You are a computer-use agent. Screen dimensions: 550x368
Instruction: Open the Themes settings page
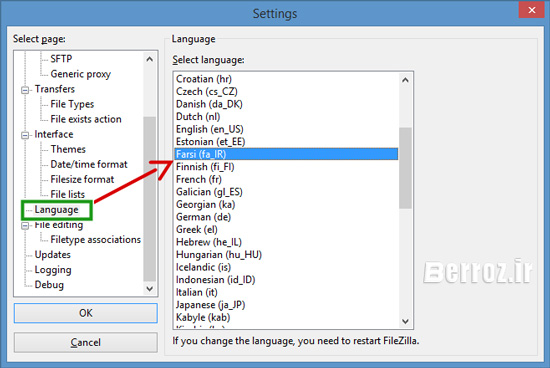tap(68, 149)
